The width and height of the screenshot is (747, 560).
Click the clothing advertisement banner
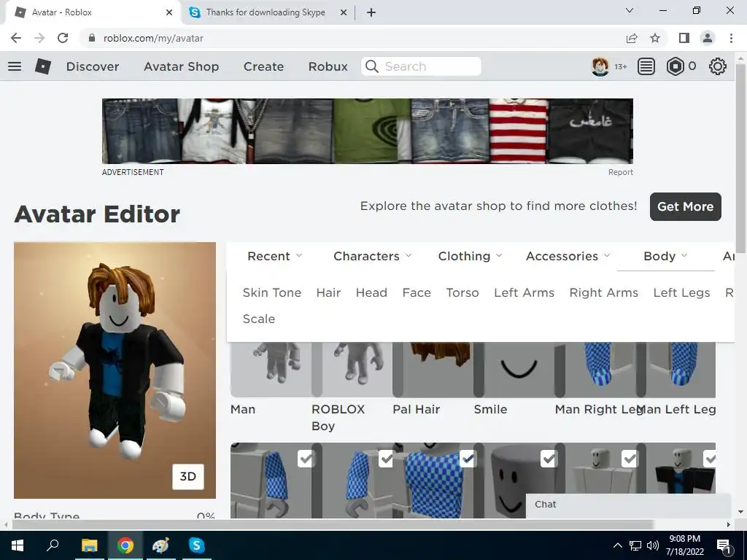point(368,131)
